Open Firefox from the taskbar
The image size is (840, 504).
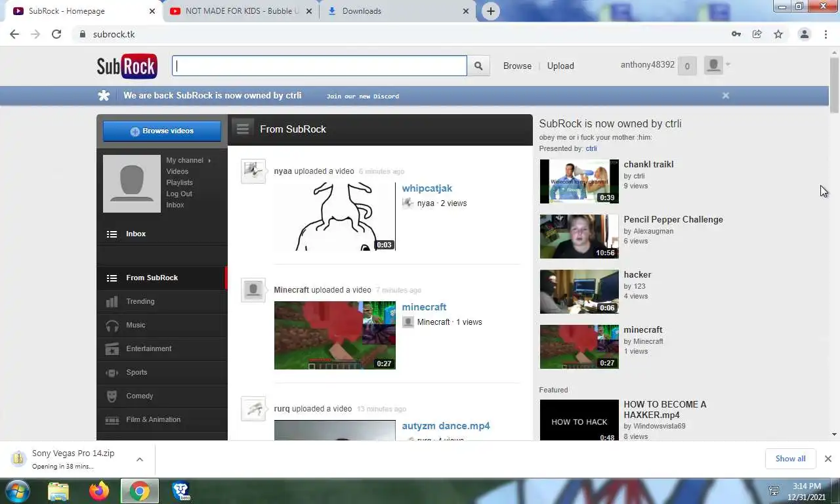[x=99, y=491]
